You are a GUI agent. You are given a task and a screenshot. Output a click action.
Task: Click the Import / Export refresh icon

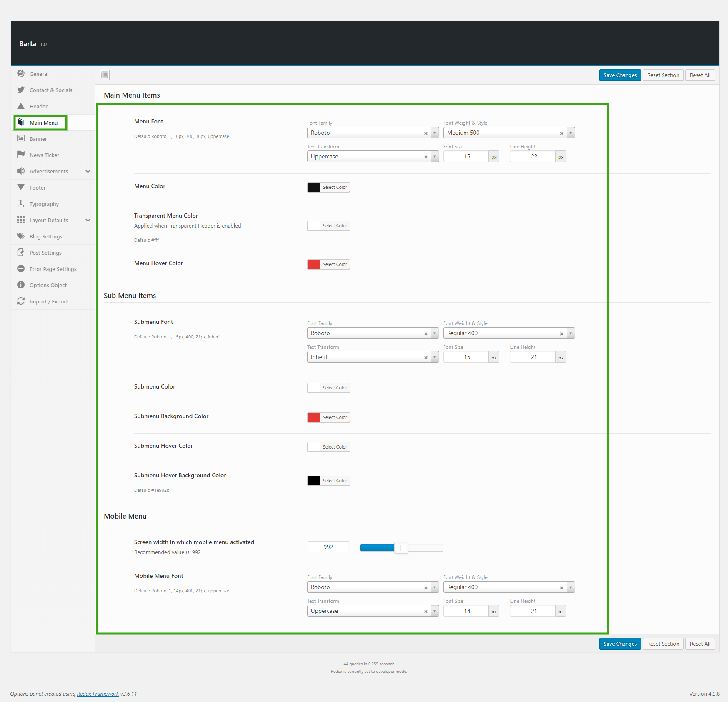21,301
